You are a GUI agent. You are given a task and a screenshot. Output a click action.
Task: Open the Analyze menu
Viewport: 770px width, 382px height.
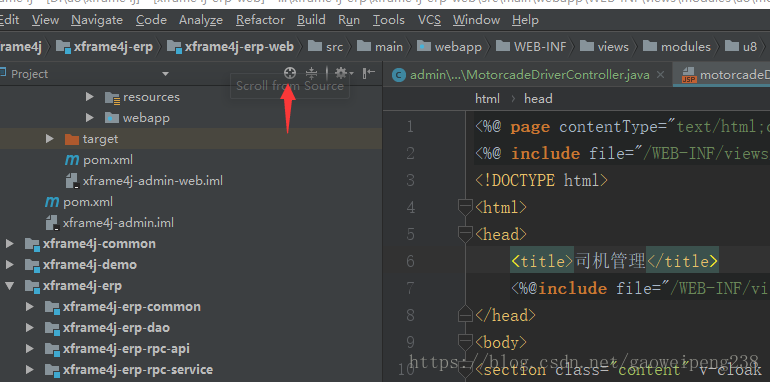click(x=201, y=20)
